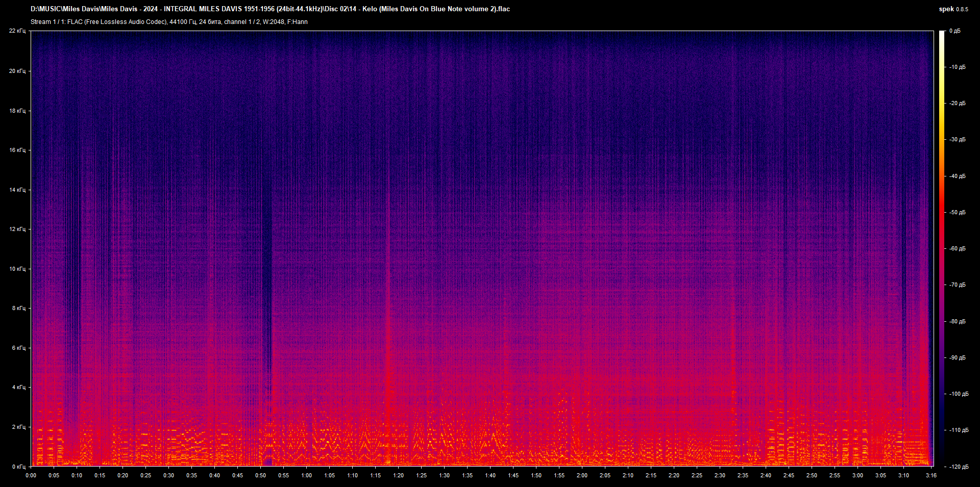Click inside the spectrogram plot area
Image resolution: width=980 pixels, height=487 pixels.
[x=482, y=249]
